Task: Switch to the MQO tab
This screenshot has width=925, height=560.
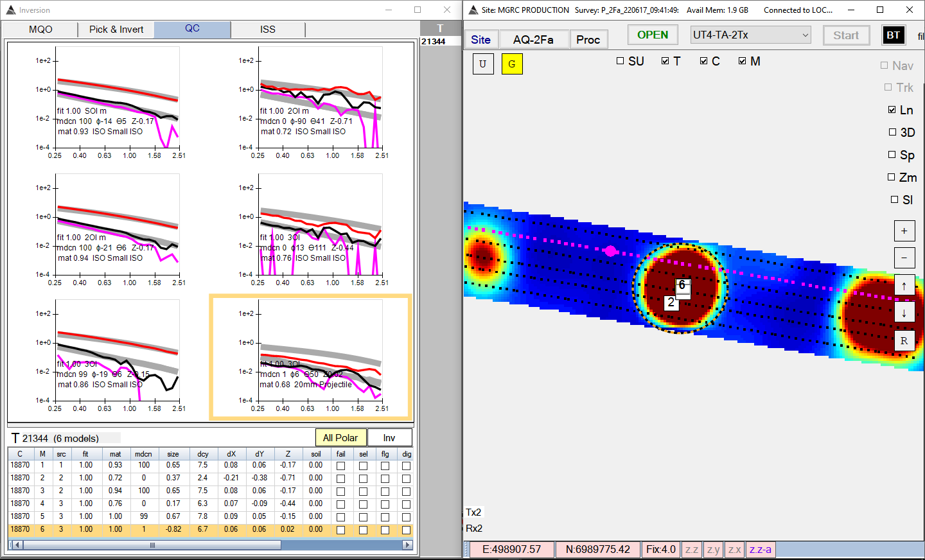Action: (40, 30)
